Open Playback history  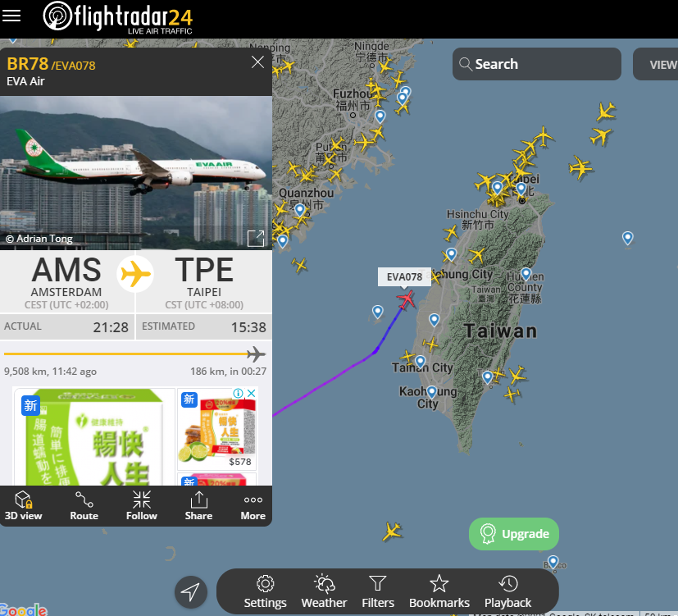click(x=507, y=591)
